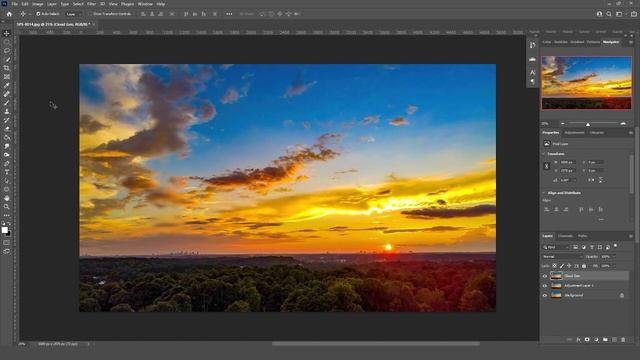Select the Clone Stamp tool

tap(7, 111)
